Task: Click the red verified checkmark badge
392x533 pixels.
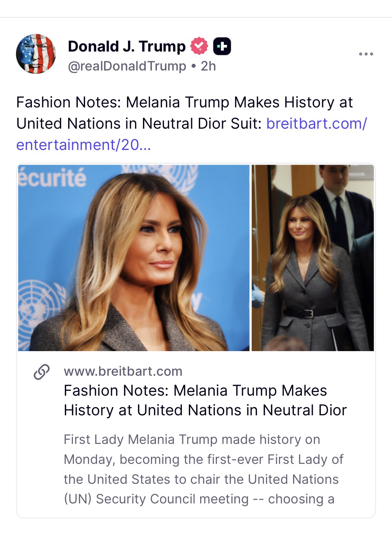Action: coord(199,46)
